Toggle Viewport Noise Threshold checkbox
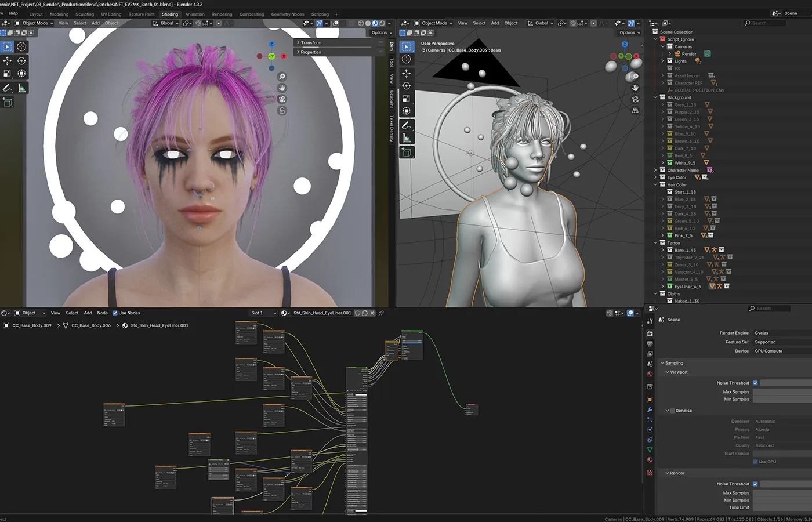The image size is (812, 522). 755,383
